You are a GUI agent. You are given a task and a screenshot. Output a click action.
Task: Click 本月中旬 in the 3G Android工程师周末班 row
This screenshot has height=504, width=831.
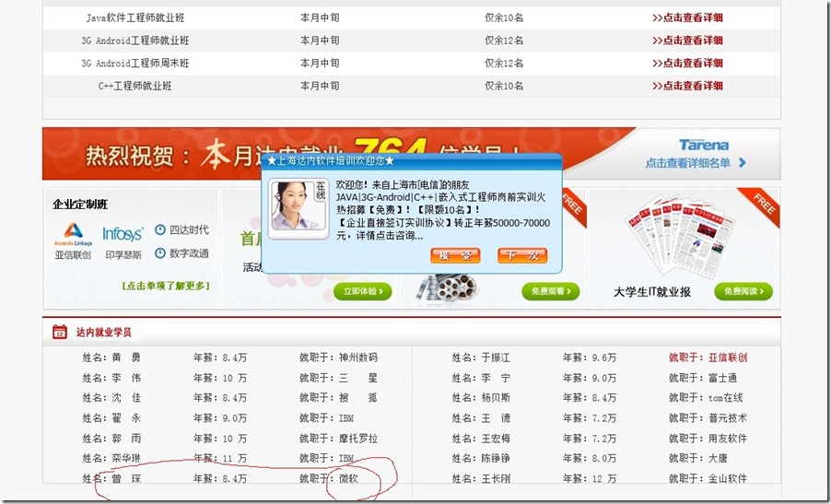320,63
